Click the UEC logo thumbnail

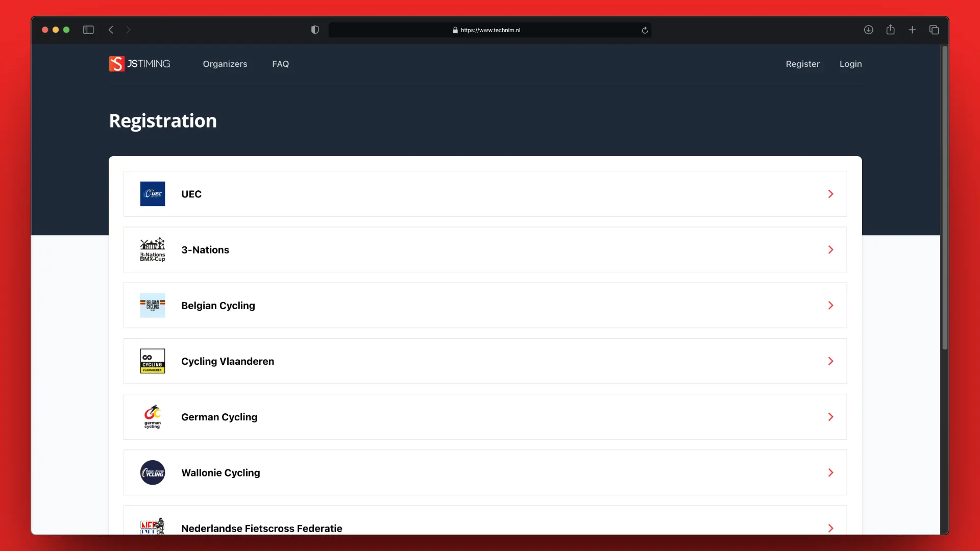[153, 194]
